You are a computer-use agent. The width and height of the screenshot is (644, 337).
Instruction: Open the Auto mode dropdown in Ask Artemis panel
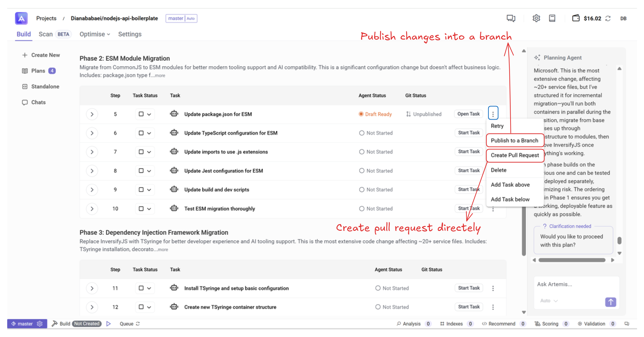[549, 301]
